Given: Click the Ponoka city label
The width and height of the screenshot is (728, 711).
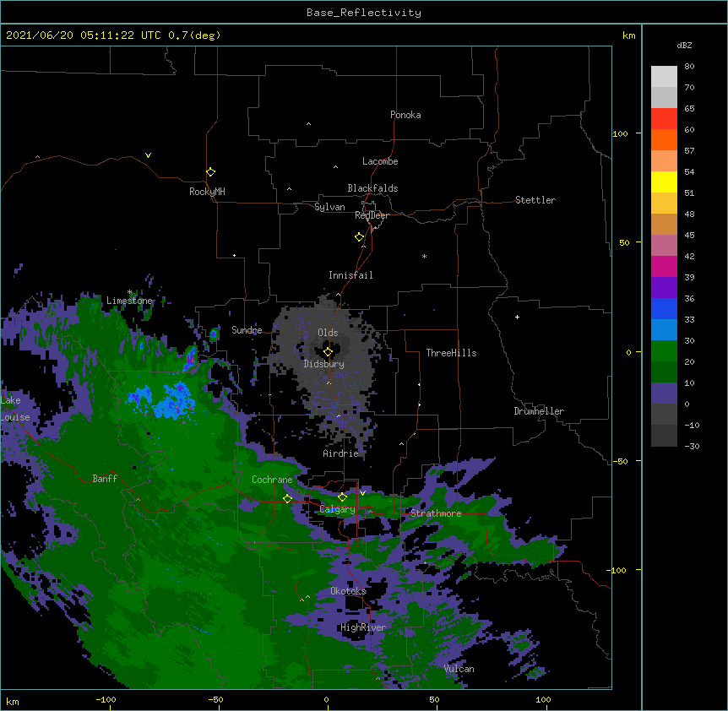Looking at the screenshot, I should (x=405, y=115).
